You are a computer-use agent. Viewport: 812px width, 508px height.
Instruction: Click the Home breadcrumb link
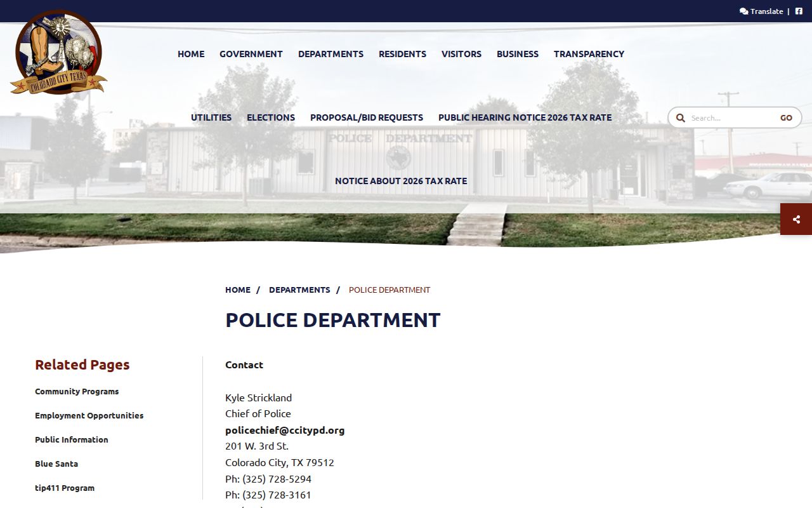pos(238,290)
